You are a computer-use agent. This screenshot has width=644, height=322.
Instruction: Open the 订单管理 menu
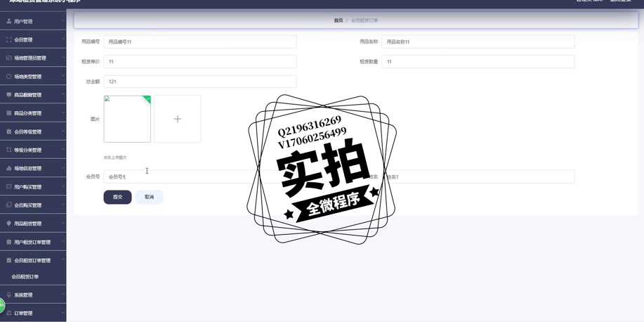pyautogui.click(x=33, y=314)
